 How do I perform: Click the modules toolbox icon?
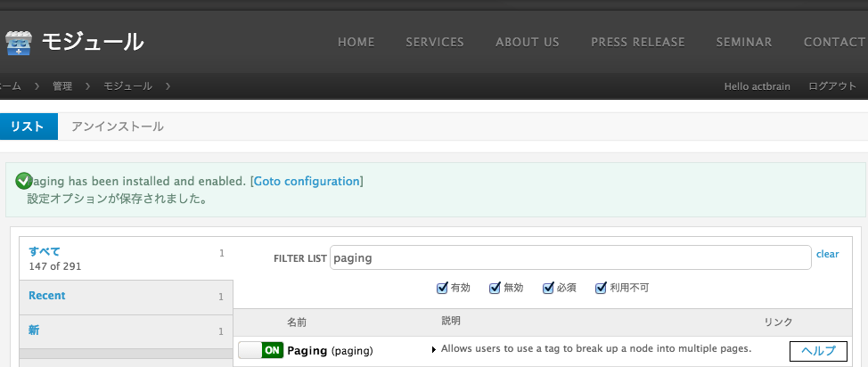(x=19, y=43)
